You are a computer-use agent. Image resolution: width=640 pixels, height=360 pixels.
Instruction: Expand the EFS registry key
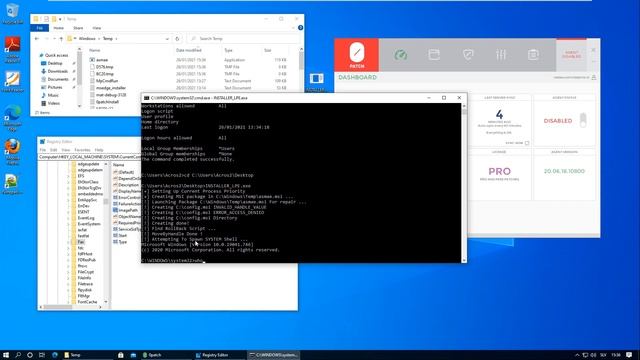click(69, 176)
